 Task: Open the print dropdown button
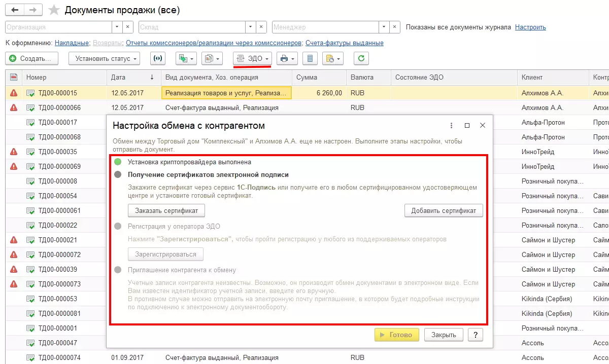[287, 59]
